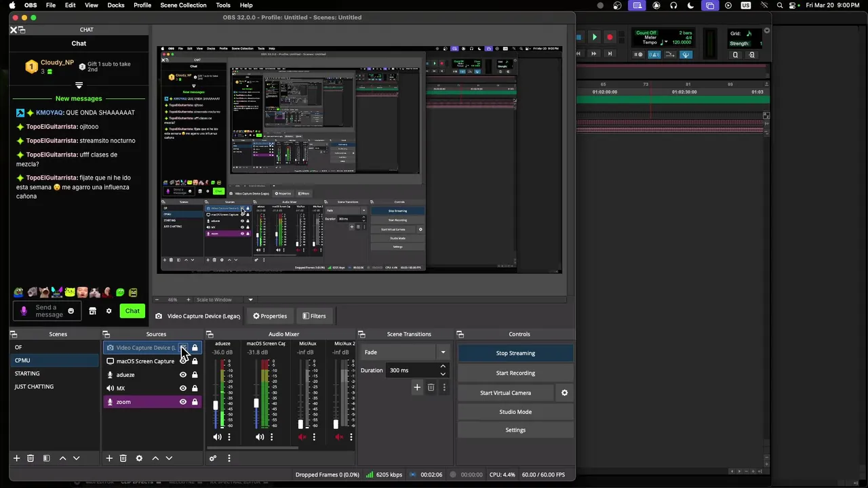Open source Properties button
The width and height of the screenshot is (868, 488).
tap(270, 316)
